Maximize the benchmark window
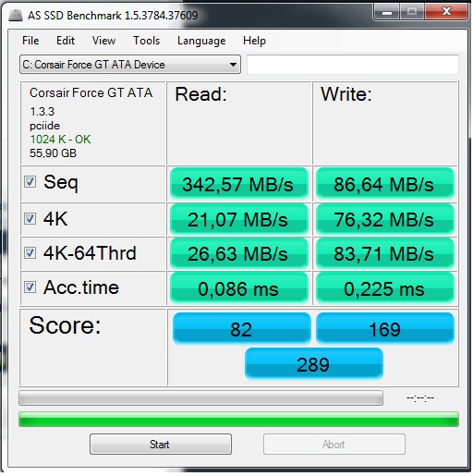The height and width of the screenshot is (476, 473). [x=412, y=12]
